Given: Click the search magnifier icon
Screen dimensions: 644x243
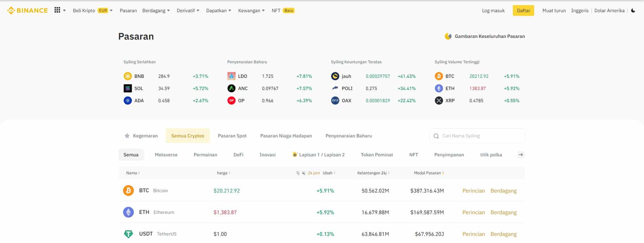Looking at the screenshot, I should click(x=436, y=136).
